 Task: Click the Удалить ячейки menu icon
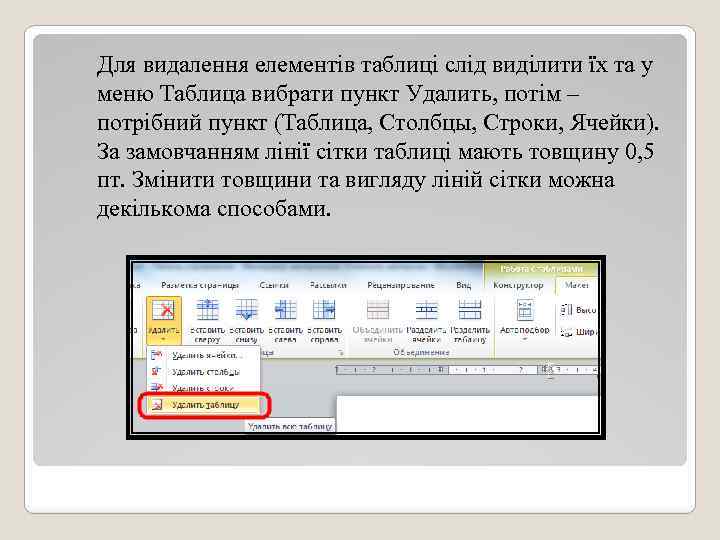coord(157,355)
